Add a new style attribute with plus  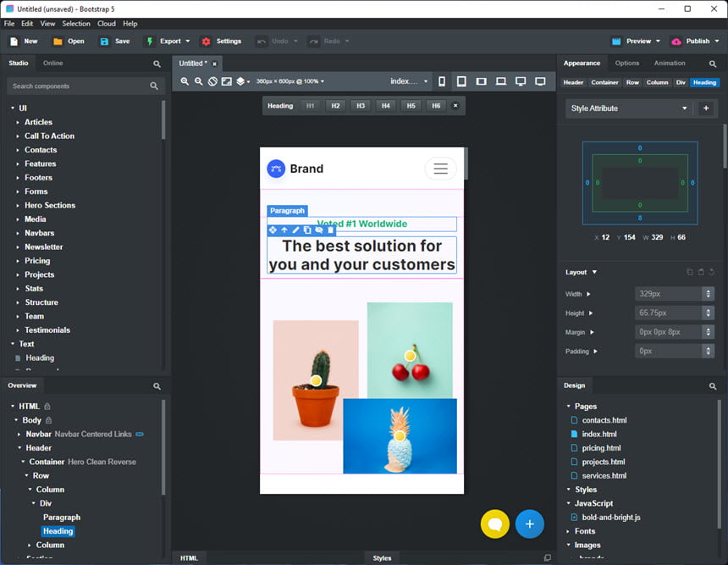click(706, 108)
